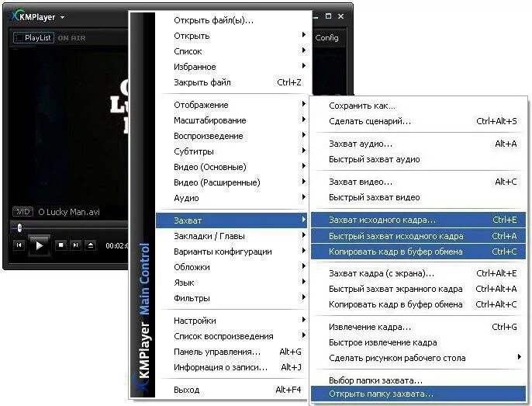Open the Config button in player
The height and width of the screenshot is (406, 532).
[x=326, y=38]
